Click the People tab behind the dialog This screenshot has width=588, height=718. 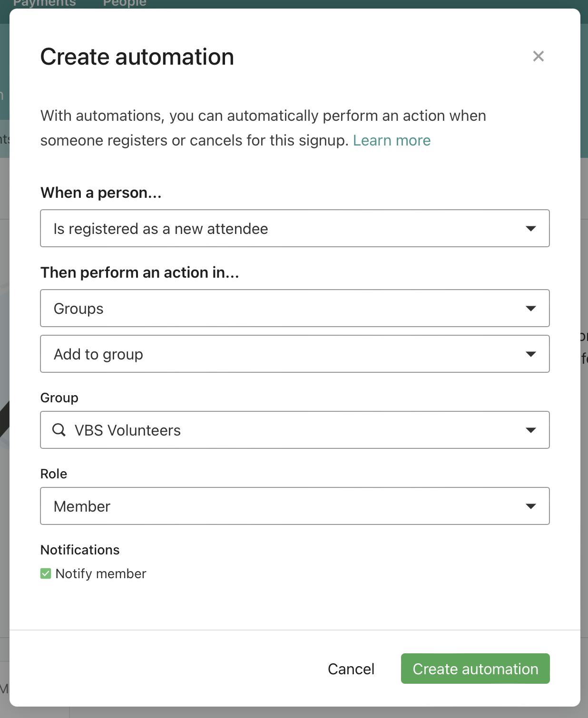point(125,3)
